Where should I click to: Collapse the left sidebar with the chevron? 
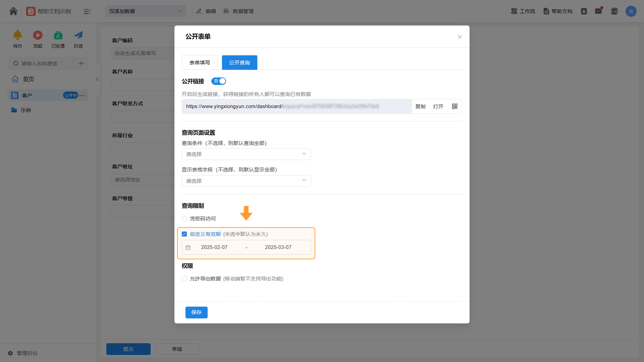coord(97,80)
